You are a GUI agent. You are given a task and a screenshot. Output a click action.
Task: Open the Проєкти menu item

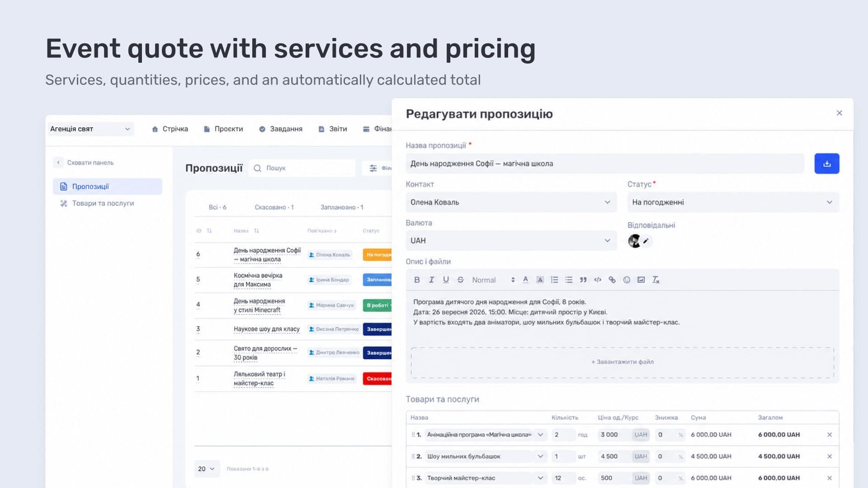(223, 129)
